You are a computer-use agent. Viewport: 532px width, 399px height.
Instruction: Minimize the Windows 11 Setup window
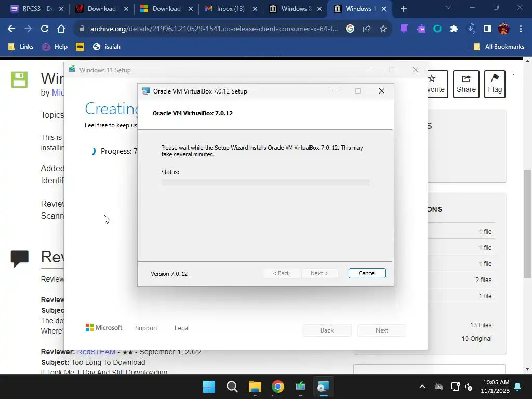pyautogui.click(x=368, y=70)
